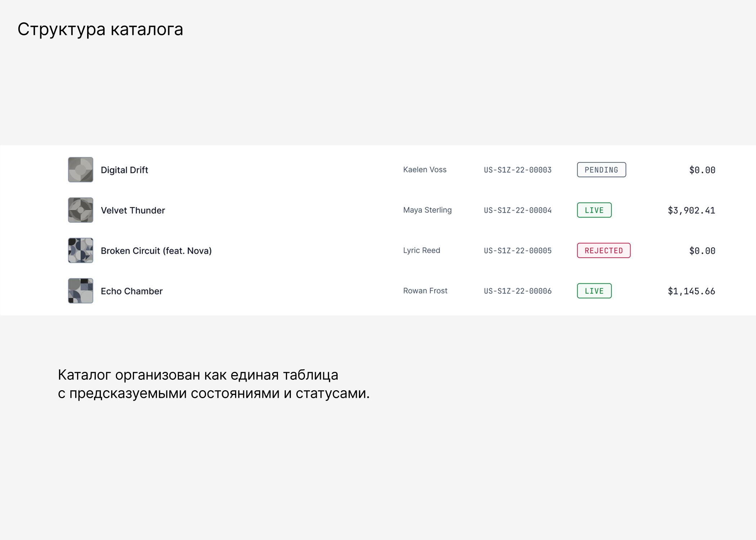
Task: Open the Velvet Thunder cover art
Action: click(80, 210)
